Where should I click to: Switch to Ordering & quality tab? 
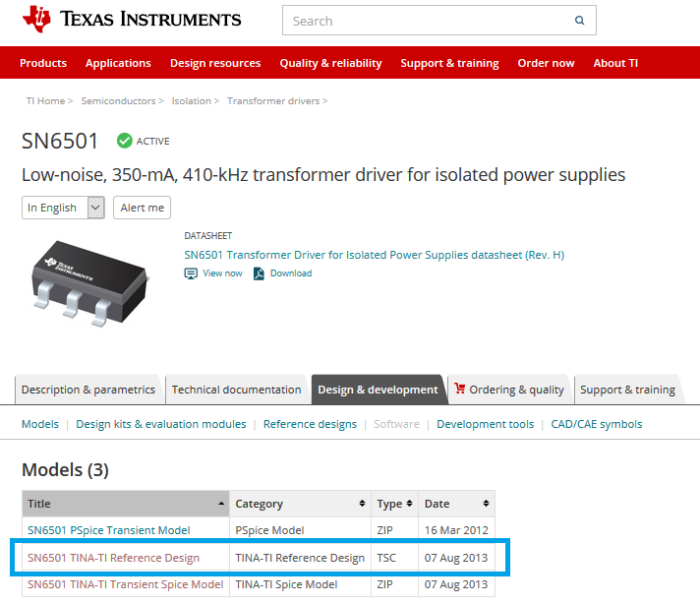point(509,390)
